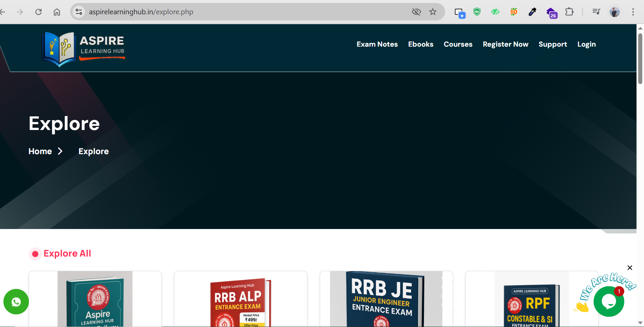Click the Register Now link

coord(505,44)
